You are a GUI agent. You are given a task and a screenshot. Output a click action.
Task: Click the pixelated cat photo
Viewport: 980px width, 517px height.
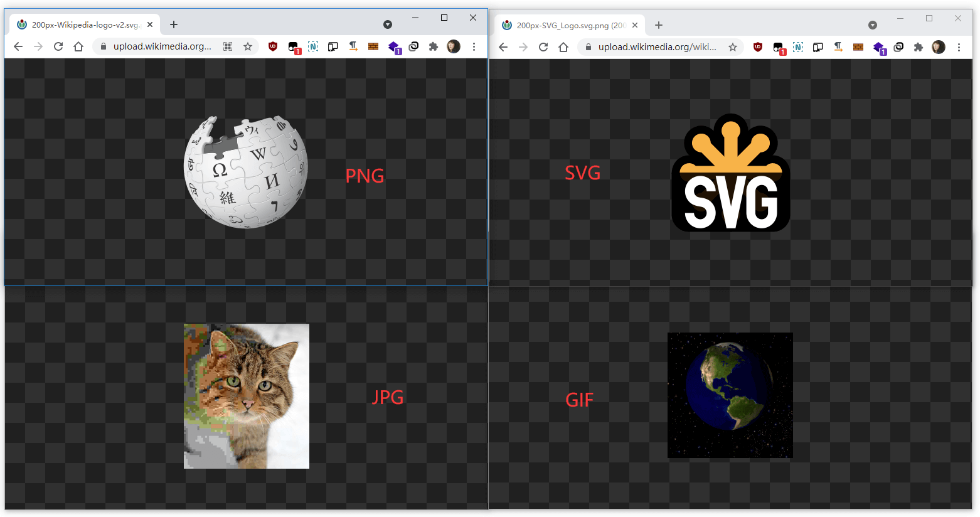247,396
